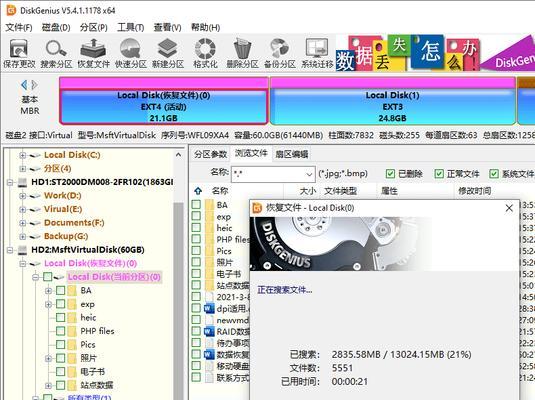Select the Local Disk(1) EXT3 partition bar
The width and height of the screenshot is (535, 400).
click(x=392, y=101)
